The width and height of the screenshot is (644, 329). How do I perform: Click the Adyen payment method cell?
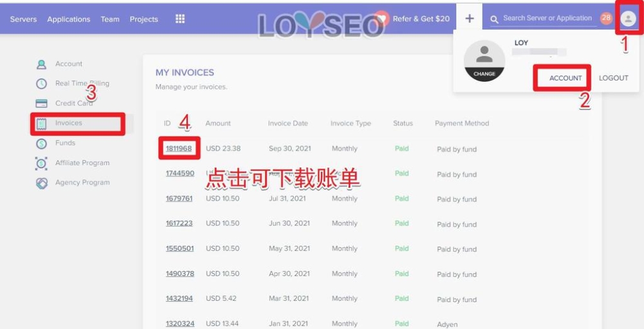448,324
